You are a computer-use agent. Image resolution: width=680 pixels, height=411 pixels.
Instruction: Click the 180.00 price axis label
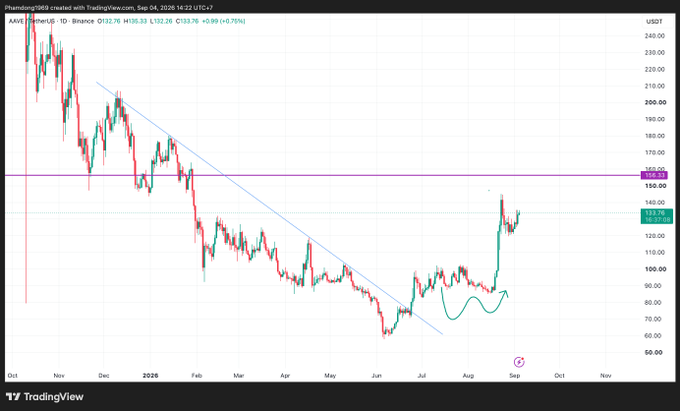click(x=655, y=136)
